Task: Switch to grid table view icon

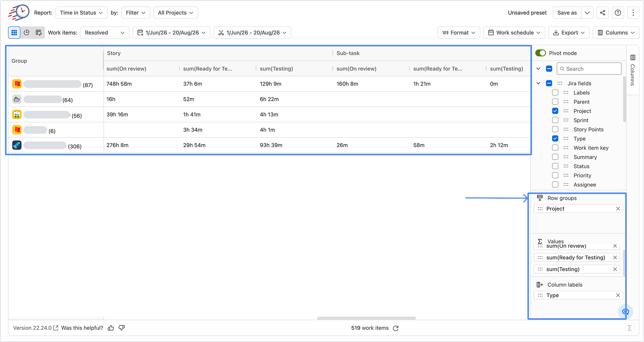Action: [14, 33]
